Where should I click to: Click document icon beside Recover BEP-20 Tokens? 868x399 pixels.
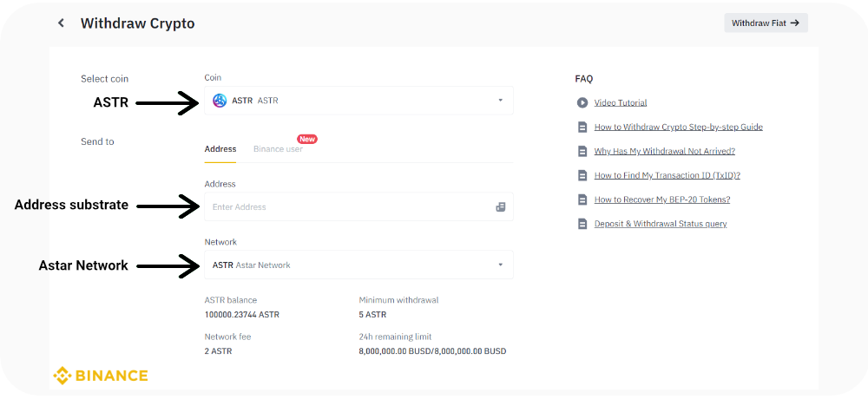(582, 199)
